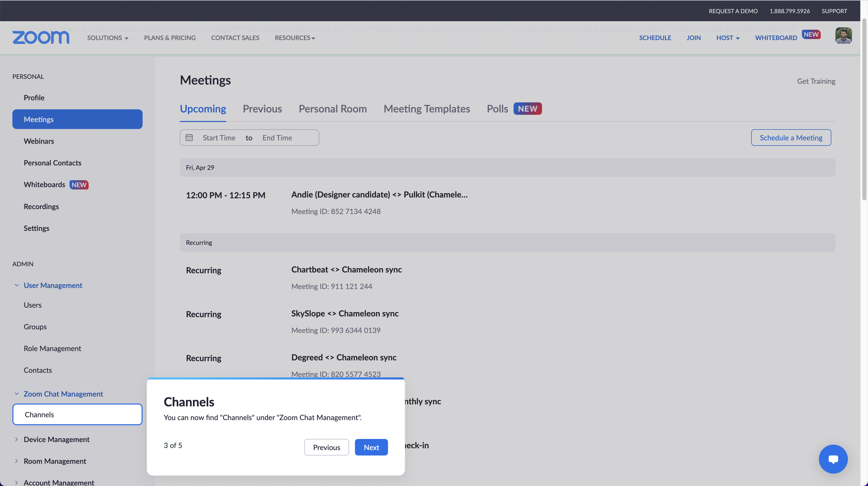868x486 pixels.
Task: Open Contacts under User Management
Action: point(38,370)
